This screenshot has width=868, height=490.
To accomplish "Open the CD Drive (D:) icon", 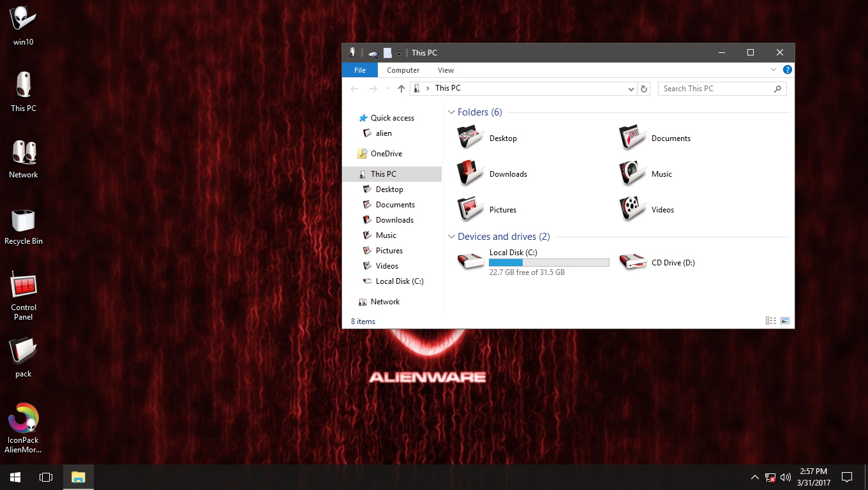I will click(632, 262).
